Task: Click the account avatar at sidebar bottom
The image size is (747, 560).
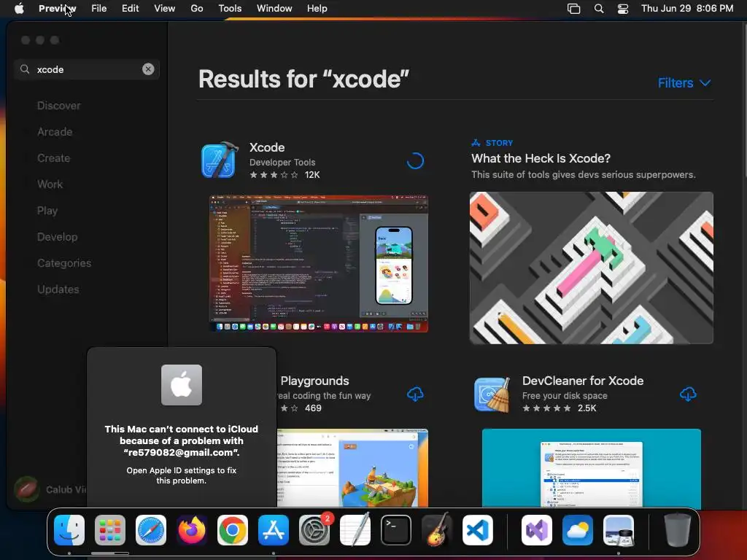Action: [27, 489]
